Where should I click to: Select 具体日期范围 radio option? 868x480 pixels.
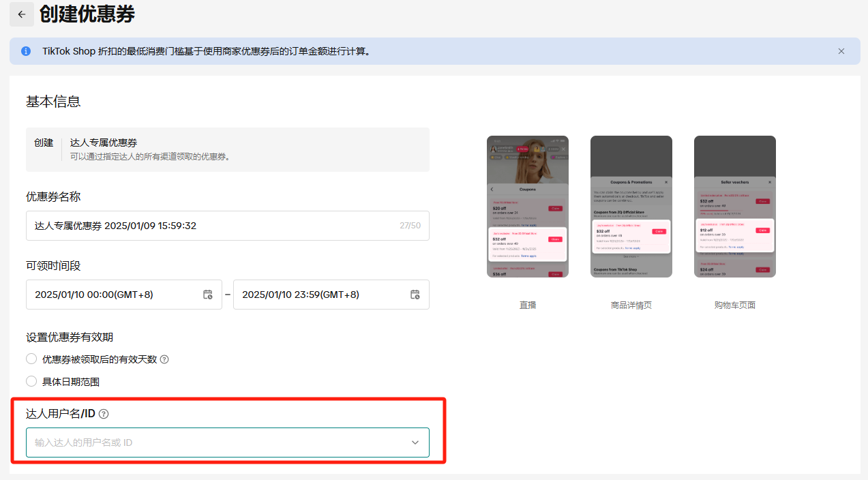(31, 381)
